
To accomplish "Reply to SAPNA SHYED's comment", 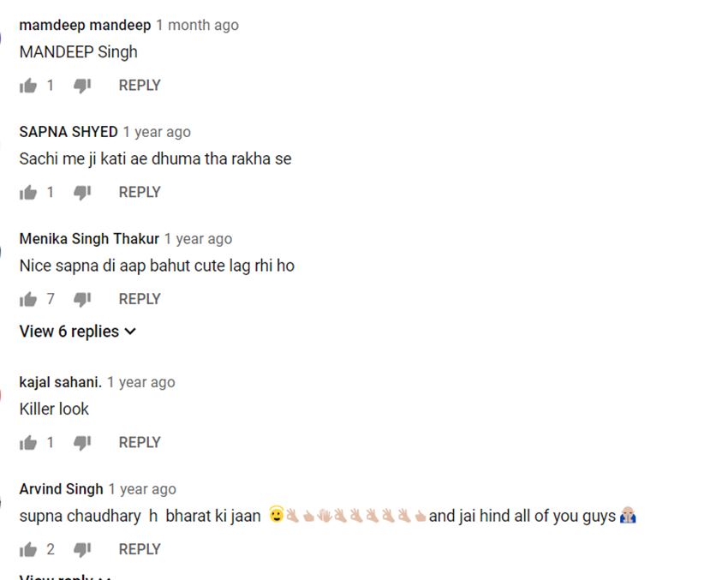I will [x=140, y=192].
